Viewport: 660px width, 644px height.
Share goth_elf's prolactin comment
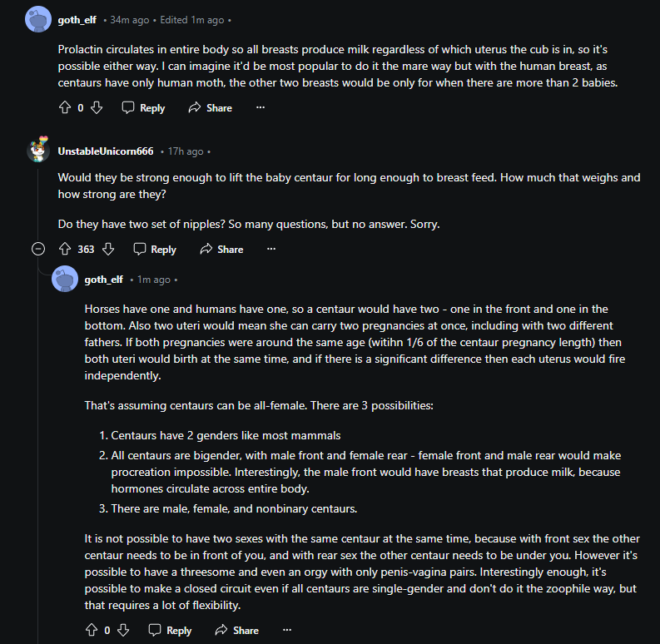tap(210, 107)
